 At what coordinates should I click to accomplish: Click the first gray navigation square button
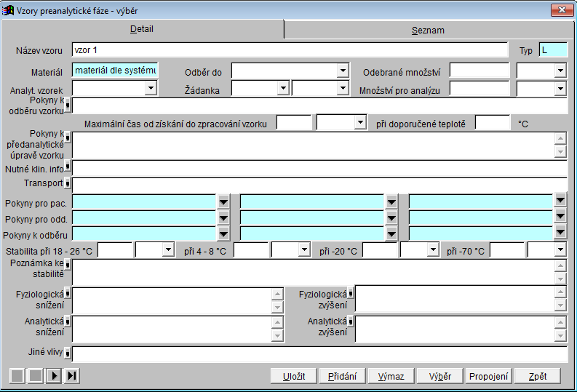click(x=17, y=375)
